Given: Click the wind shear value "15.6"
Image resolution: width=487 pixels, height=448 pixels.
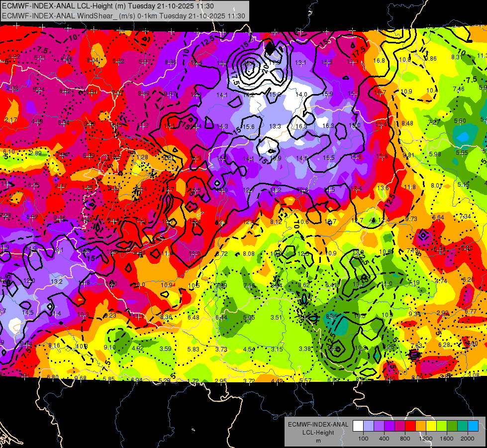Looking at the screenshot, I should point(248,126).
